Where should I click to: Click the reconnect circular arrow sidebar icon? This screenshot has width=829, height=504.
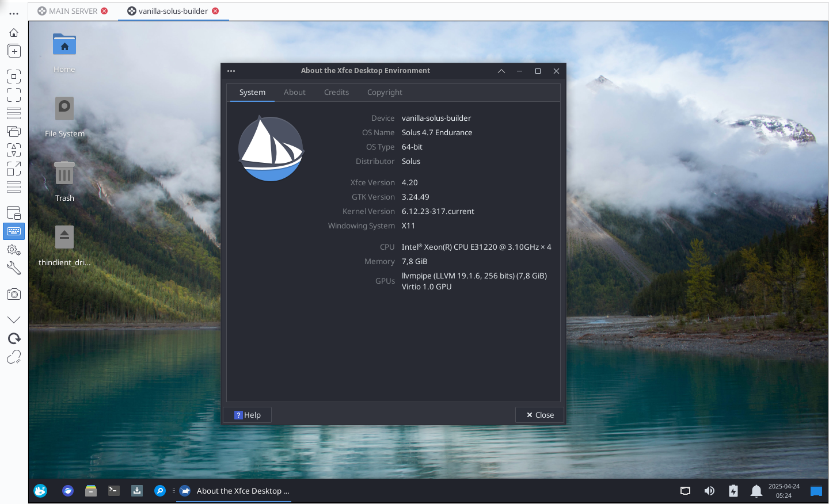coord(14,338)
